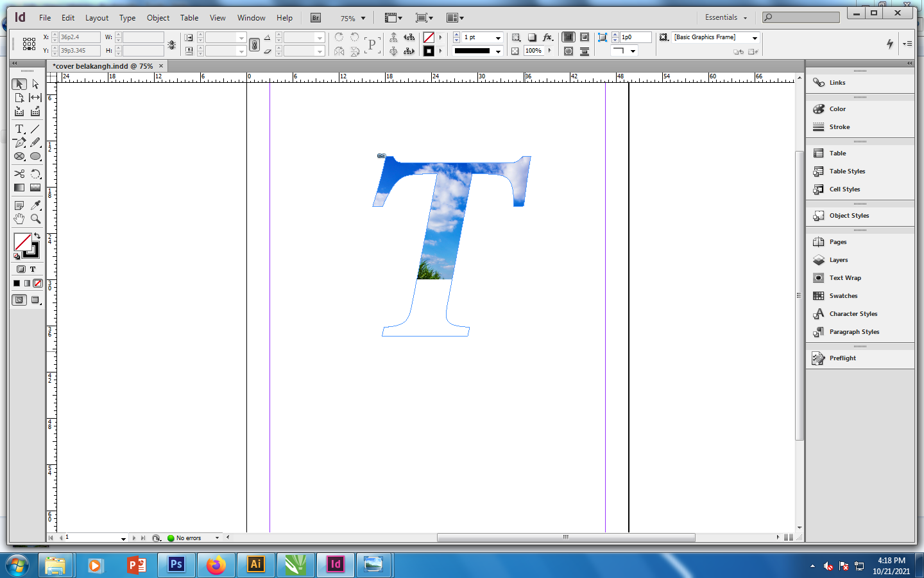Choose the Zoom tool in toolbox
Viewport: 924px width, 578px height.
pyautogui.click(x=35, y=219)
